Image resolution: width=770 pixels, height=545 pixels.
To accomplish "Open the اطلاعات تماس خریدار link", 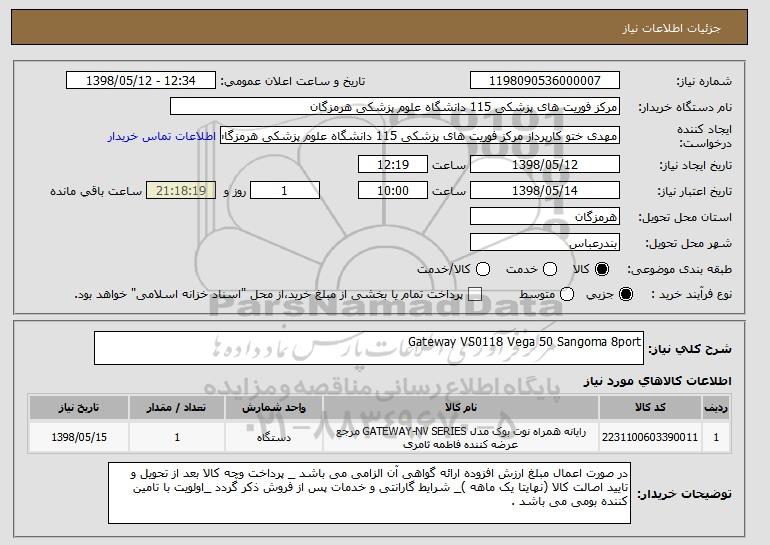I will [162, 136].
